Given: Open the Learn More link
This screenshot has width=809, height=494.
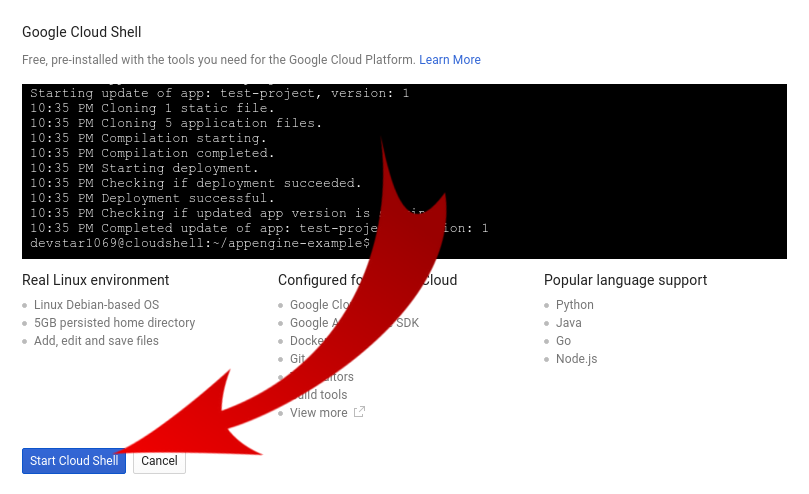Looking at the screenshot, I should 449,60.
